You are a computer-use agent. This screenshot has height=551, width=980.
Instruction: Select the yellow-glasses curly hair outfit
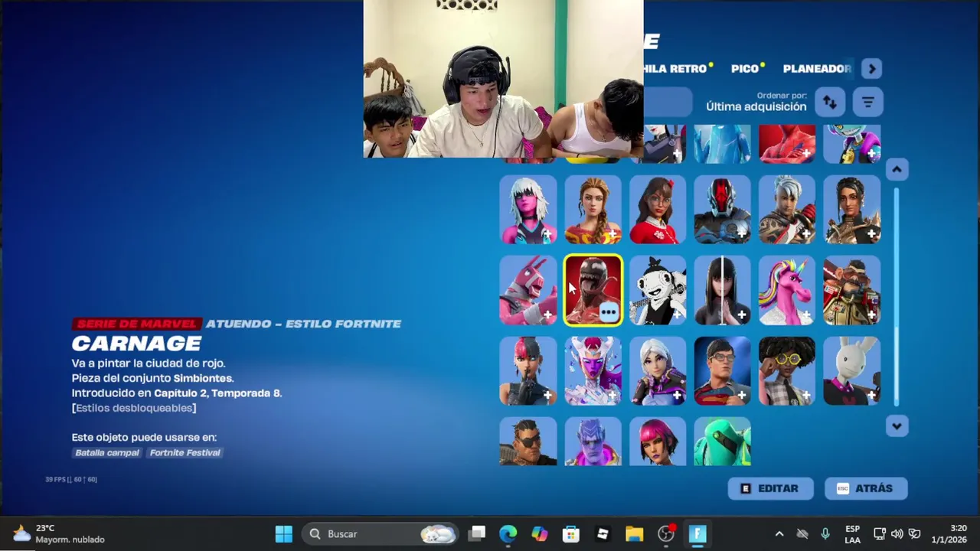tap(787, 370)
